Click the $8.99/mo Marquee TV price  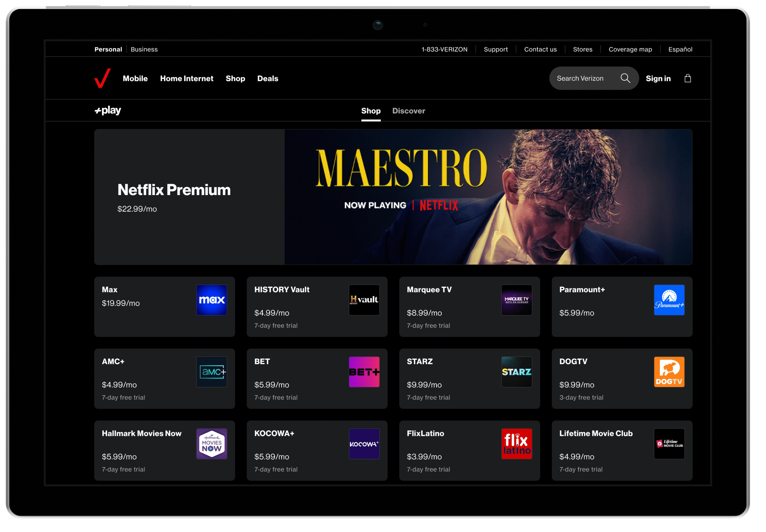click(x=424, y=313)
